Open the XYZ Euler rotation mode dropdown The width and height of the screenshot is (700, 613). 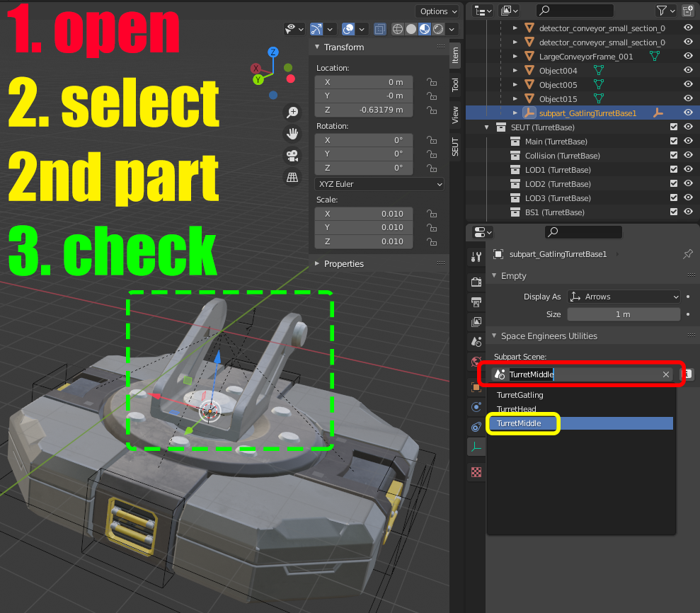coord(379,184)
